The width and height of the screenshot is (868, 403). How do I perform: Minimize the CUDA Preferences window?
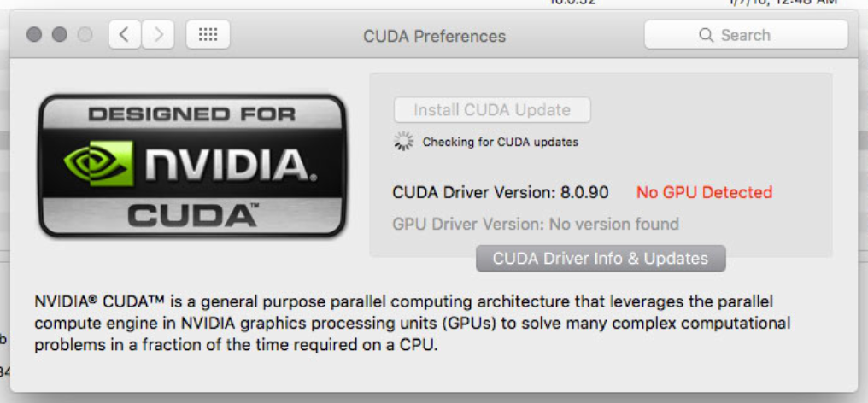coord(59,35)
